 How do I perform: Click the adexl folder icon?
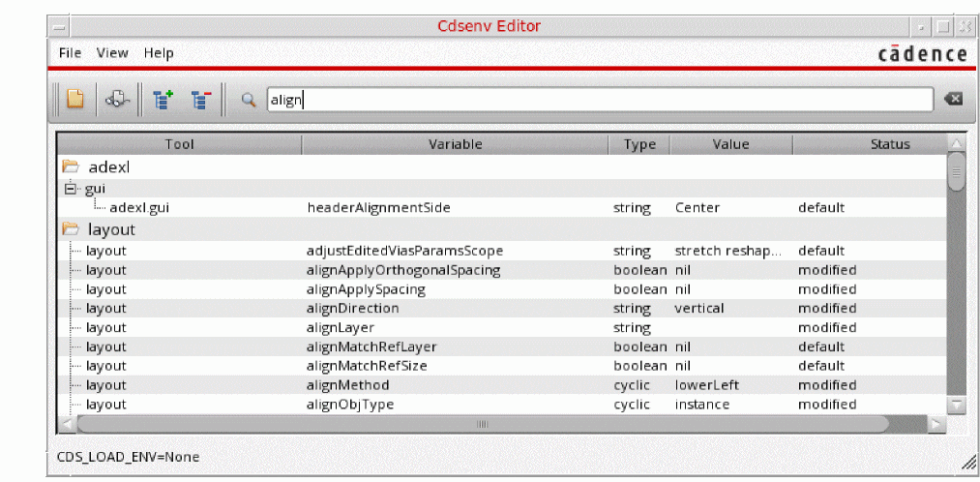pyautogui.click(x=71, y=167)
